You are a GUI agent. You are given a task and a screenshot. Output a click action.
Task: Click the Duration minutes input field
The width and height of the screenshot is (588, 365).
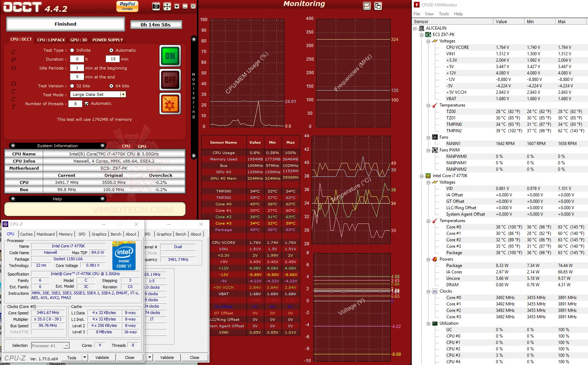click(112, 59)
